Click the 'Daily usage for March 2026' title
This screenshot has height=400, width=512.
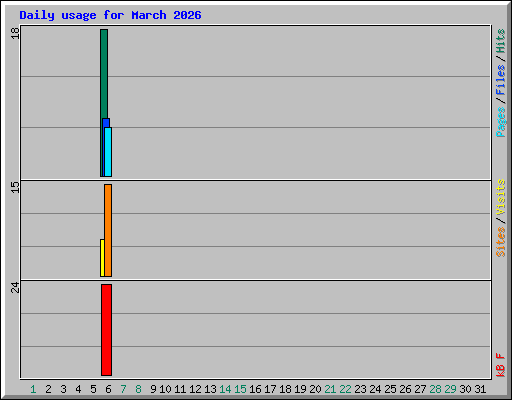pyautogui.click(x=110, y=15)
